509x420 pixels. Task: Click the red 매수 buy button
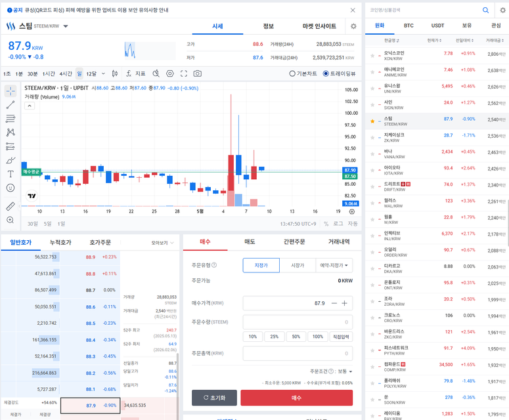pos(296,398)
